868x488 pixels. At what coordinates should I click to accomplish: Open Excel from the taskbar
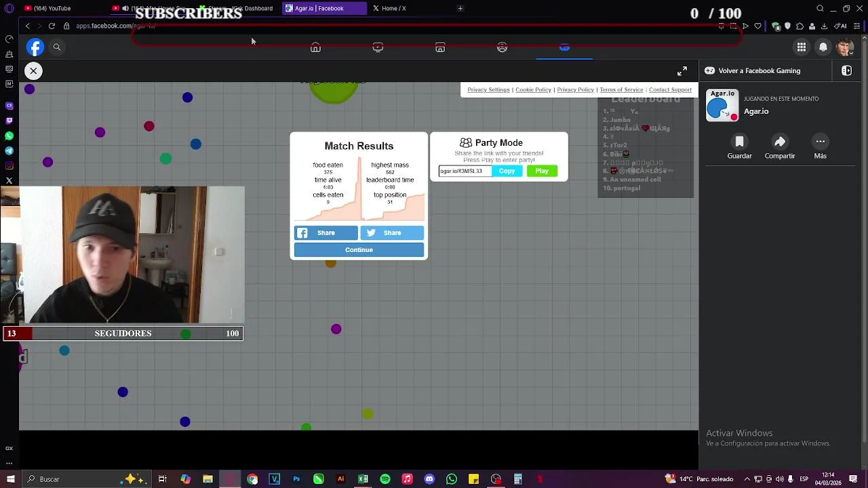coord(363,479)
